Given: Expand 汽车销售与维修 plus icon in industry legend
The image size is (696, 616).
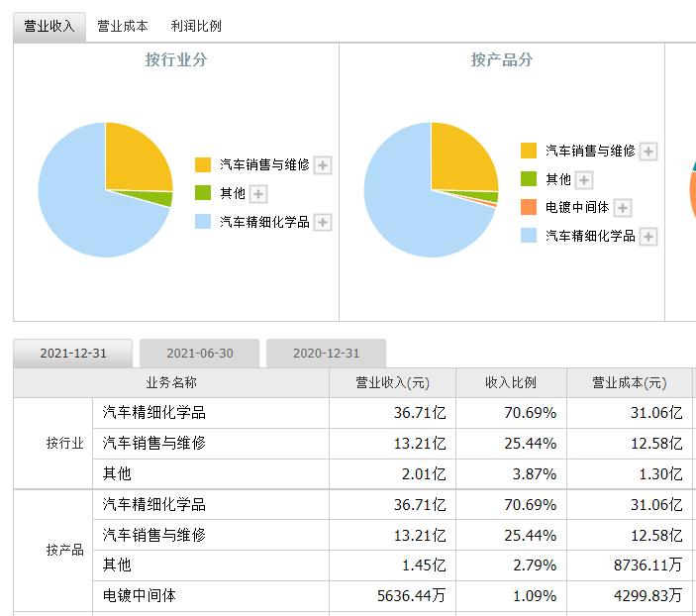Looking at the screenshot, I should [x=323, y=165].
